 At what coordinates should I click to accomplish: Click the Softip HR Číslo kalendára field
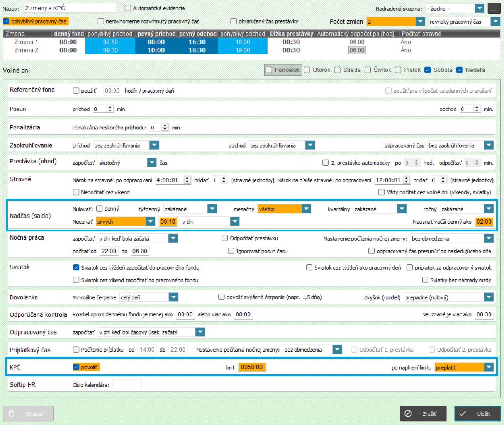(x=127, y=384)
